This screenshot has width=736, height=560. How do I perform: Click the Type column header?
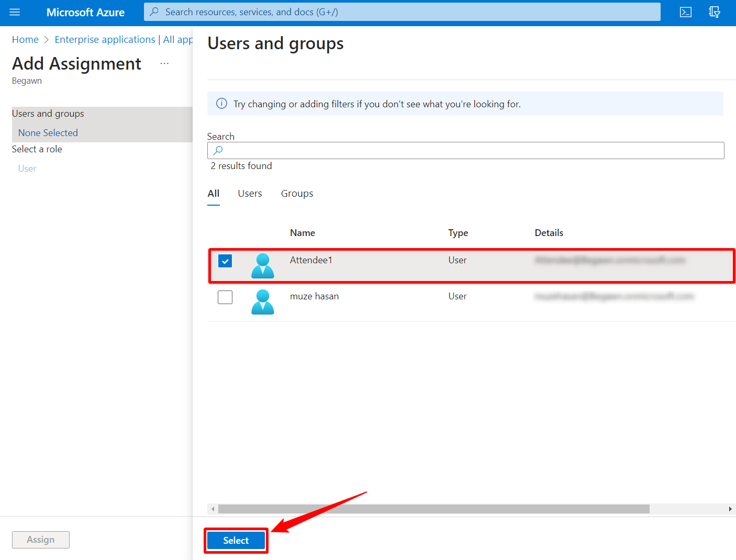coord(458,233)
